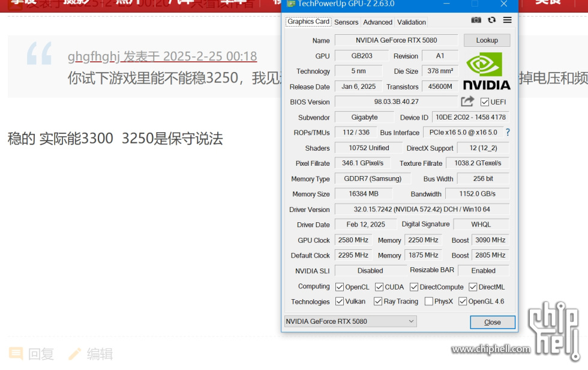588x370 pixels.
Task: Click the Pixel Fillrate 346.1 GPixel/s value
Action: (x=362, y=163)
